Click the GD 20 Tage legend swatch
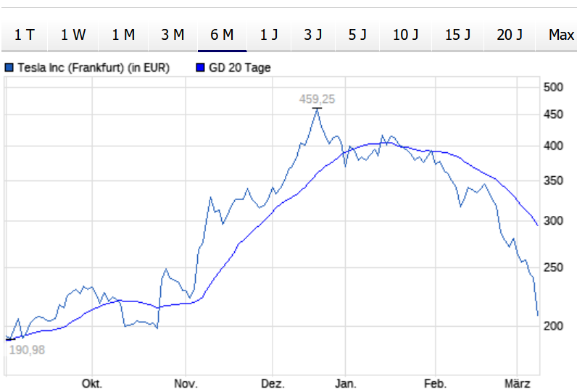The height and width of the screenshot is (392, 577). pyautogui.click(x=200, y=67)
